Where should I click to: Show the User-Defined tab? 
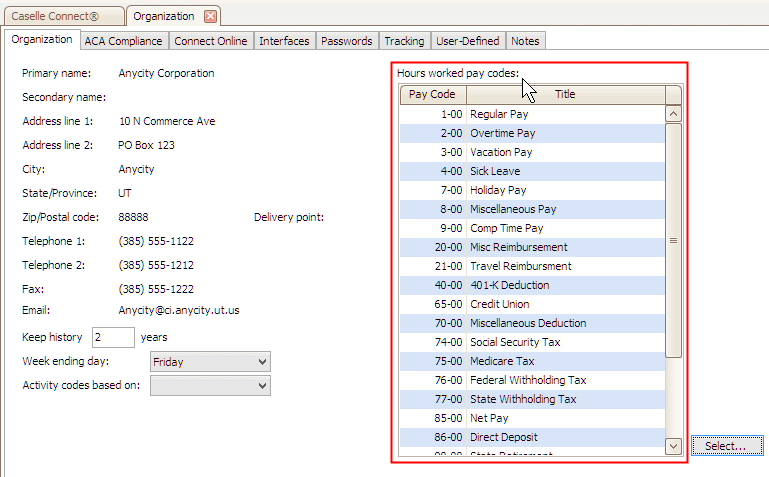[x=467, y=41]
